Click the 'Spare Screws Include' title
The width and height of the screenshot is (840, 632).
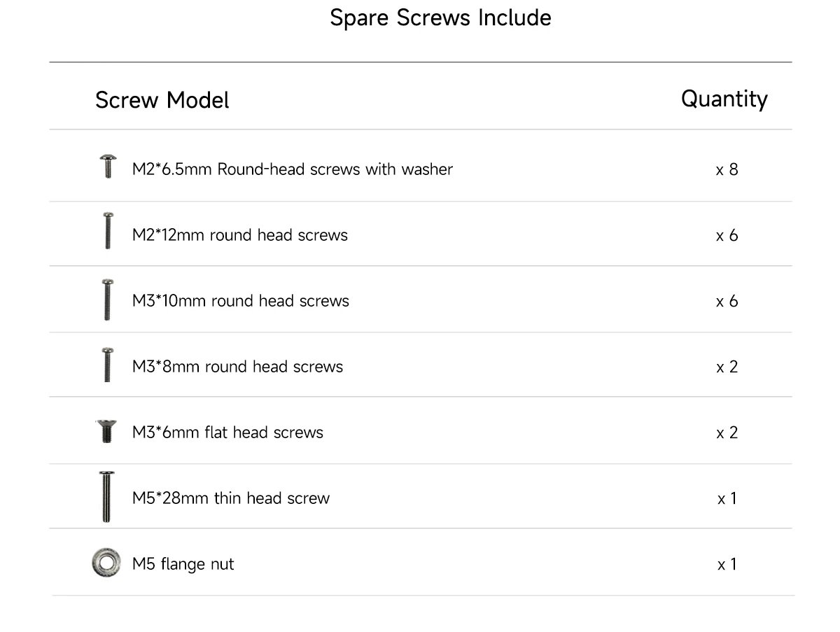coord(440,17)
